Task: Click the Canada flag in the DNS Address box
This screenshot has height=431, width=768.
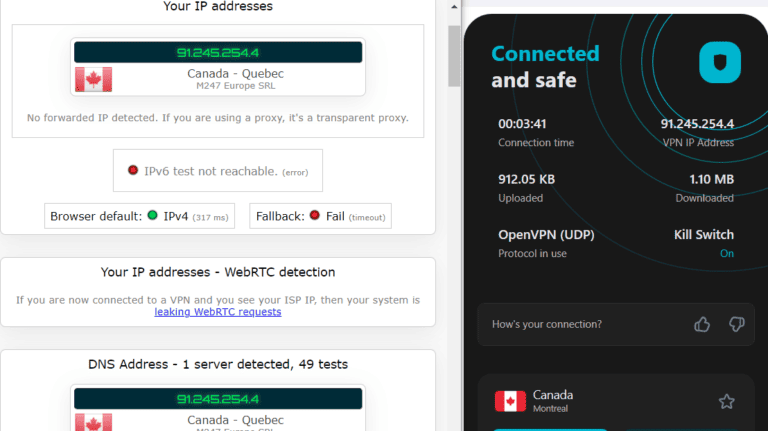Action: coord(93,423)
